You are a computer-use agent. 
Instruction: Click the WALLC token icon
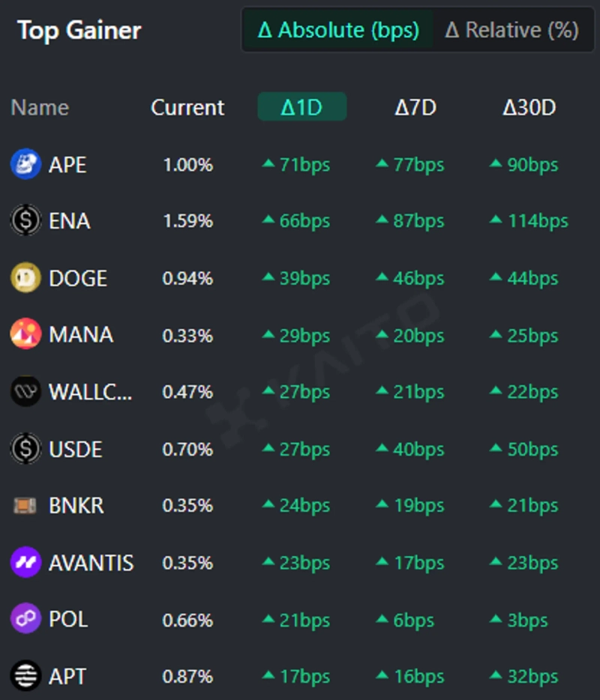point(25,392)
